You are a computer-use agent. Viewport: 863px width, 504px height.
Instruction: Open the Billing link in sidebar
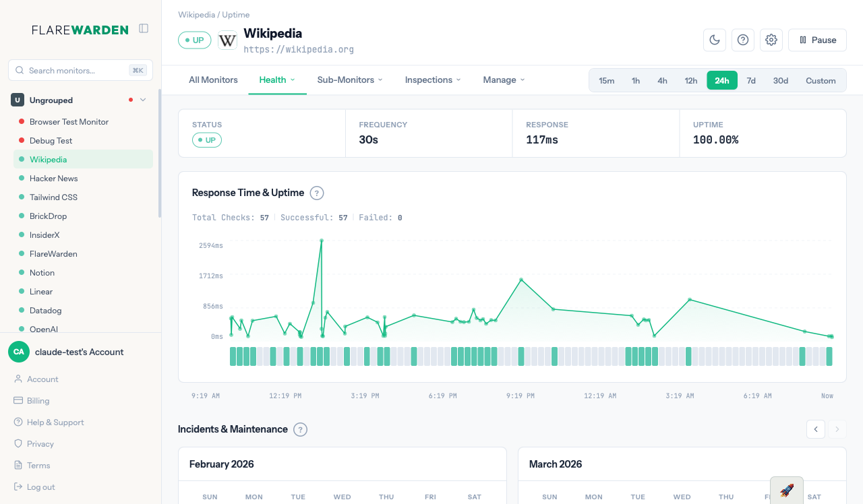[x=38, y=400]
